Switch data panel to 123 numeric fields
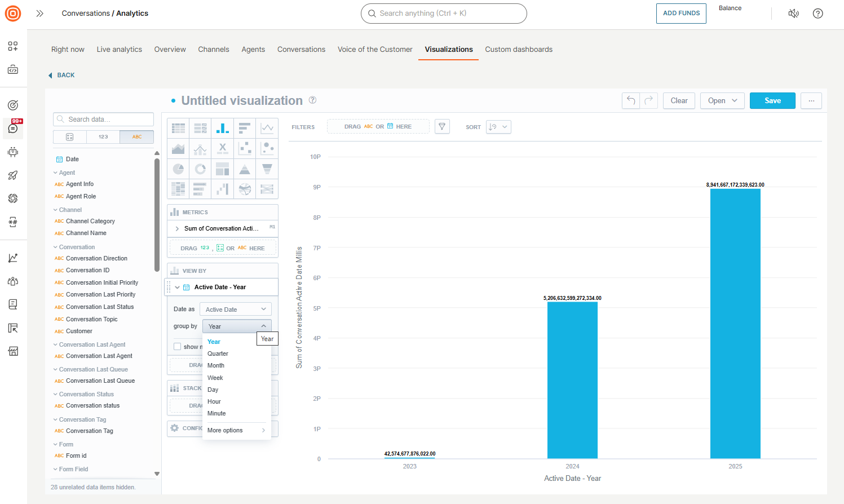This screenshot has height=504, width=844. tap(103, 136)
